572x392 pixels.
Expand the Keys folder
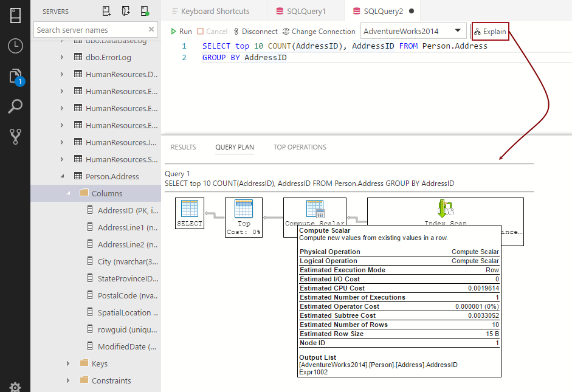click(68, 363)
